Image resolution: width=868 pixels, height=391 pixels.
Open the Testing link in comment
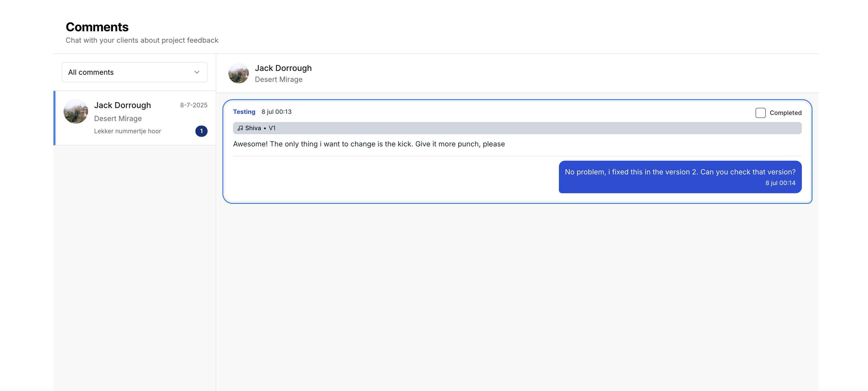(244, 111)
